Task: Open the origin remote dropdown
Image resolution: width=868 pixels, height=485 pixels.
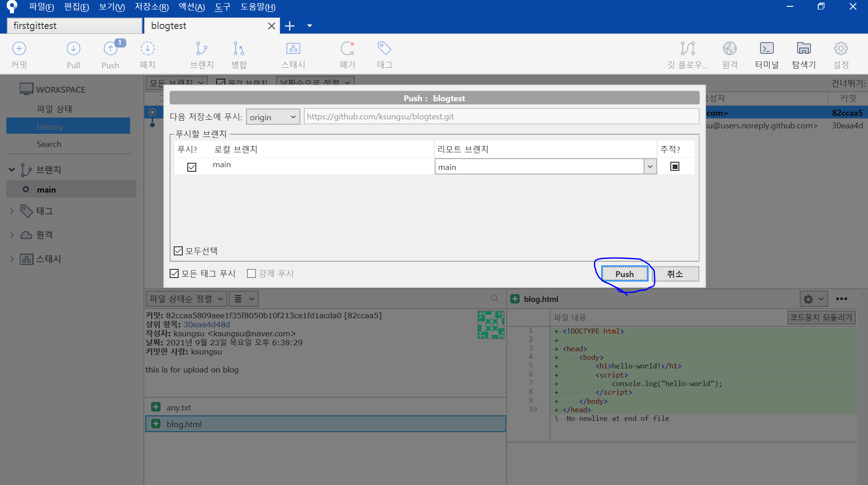Action: pyautogui.click(x=273, y=117)
